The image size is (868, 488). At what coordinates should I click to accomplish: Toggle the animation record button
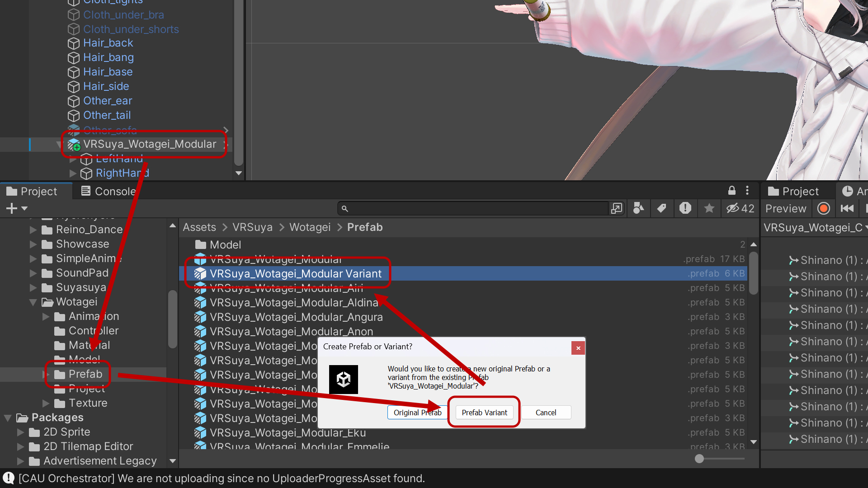pos(824,208)
